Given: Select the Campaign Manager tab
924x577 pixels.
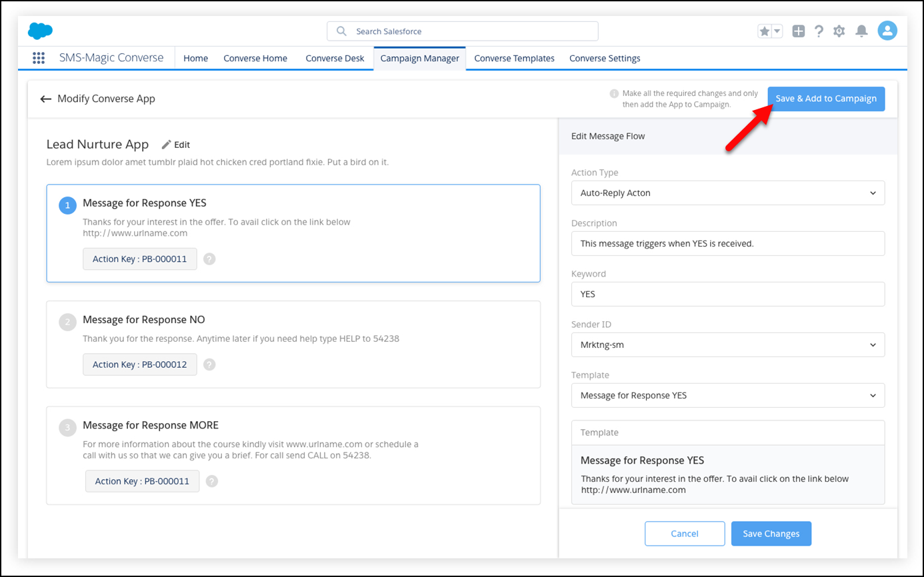Looking at the screenshot, I should pos(420,58).
